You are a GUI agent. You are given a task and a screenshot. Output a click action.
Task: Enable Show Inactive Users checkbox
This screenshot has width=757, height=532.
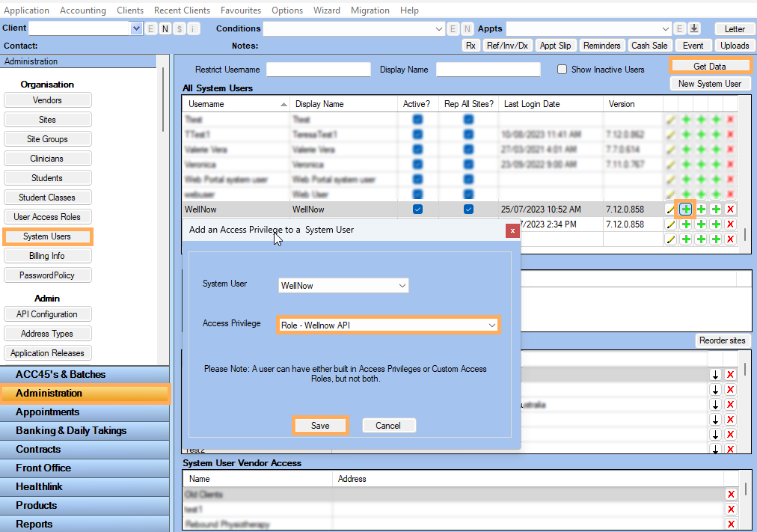click(562, 70)
